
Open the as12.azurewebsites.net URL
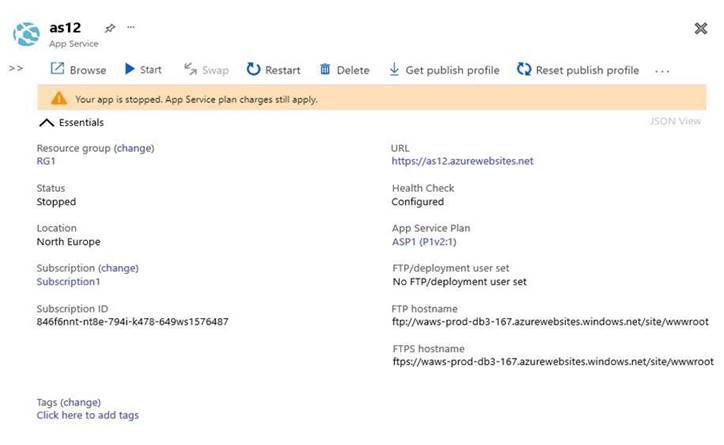[462, 161]
